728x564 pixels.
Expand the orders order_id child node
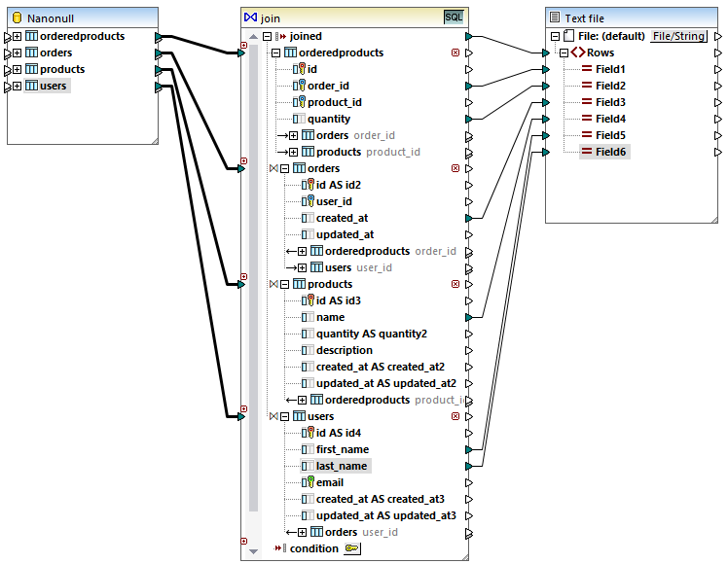(x=293, y=135)
